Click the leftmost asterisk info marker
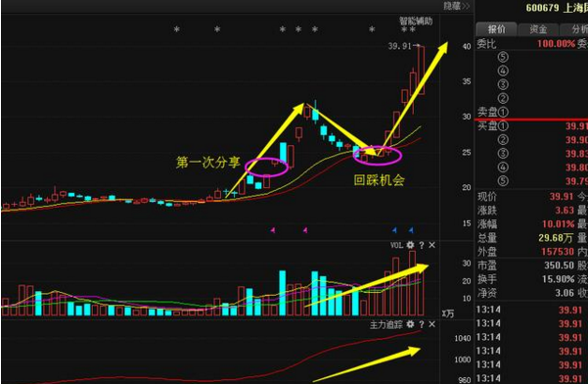Image resolution: width=588 pixels, height=384 pixels. click(x=177, y=29)
